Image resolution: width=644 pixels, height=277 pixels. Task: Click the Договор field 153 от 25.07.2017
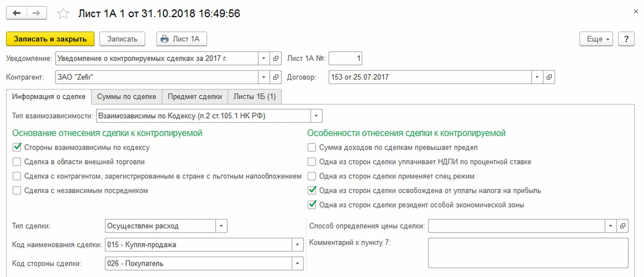point(430,77)
